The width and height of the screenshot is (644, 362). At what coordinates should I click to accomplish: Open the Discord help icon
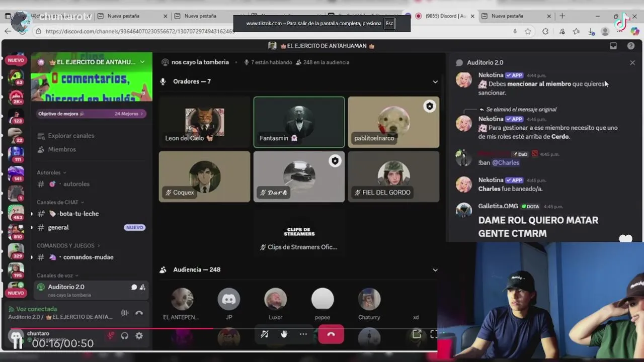[x=631, y=46]
